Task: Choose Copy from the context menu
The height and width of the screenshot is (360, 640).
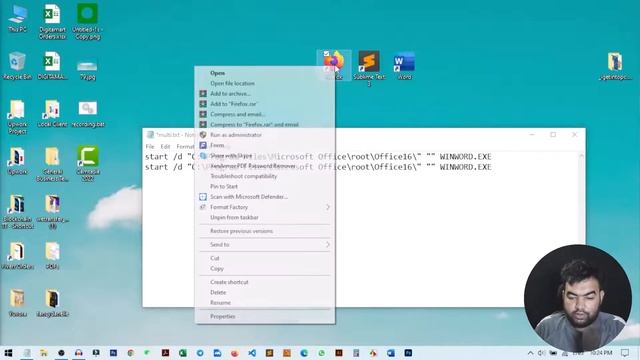Action: tap(217, 269)
